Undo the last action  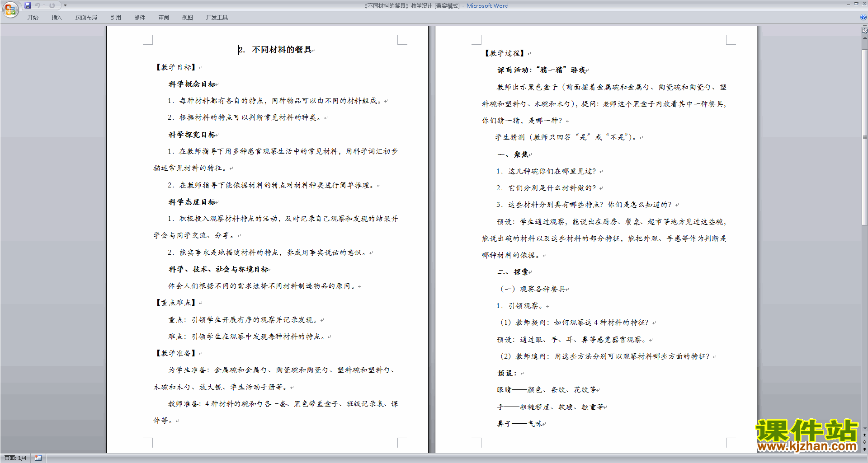38,5
